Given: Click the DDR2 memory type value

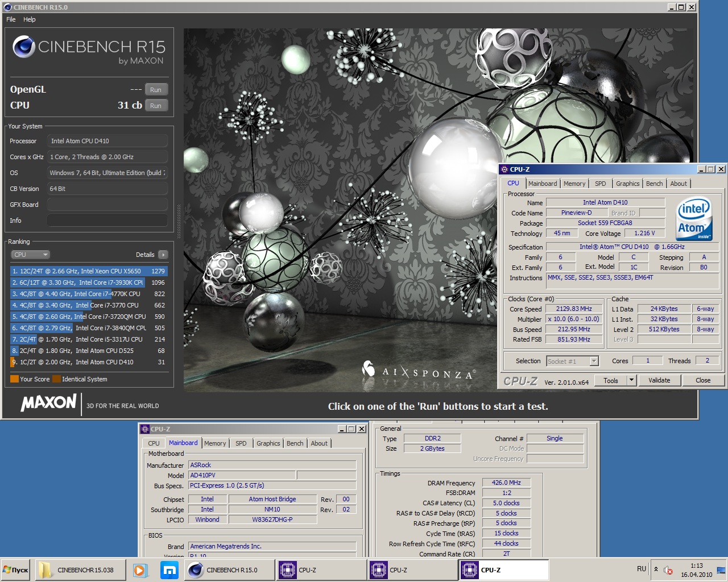Looking at the screenshot, I should pyautogui.click(x=432, y=438).
